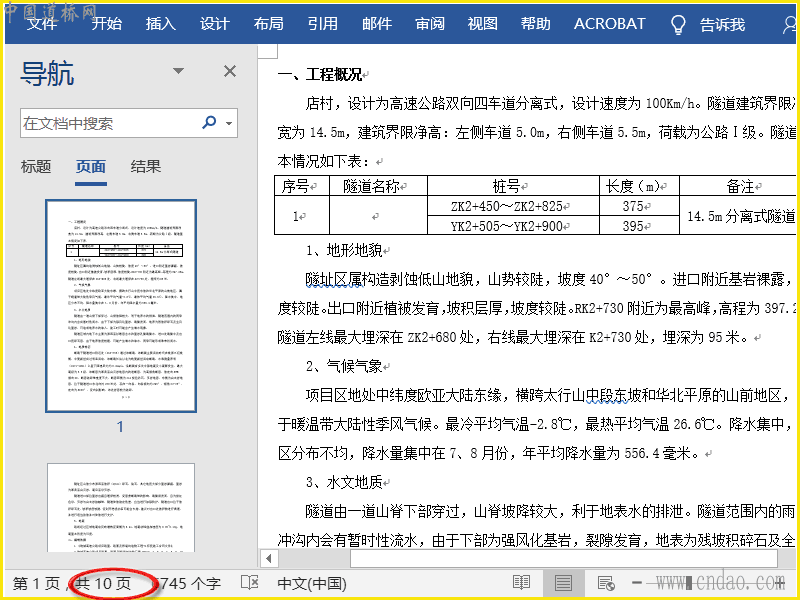Click the word count in status bar
The height and width of the screenshot is (600, 800).
pyautogui.click(x=188, y=583)
